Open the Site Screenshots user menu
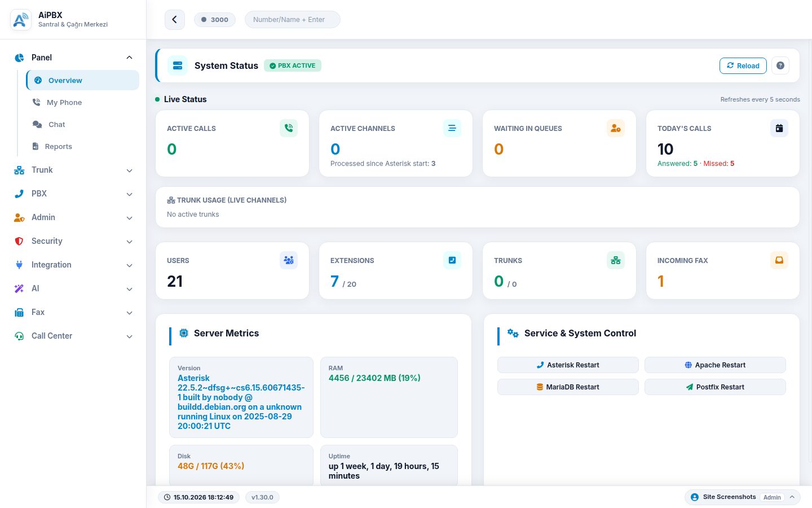 pos(742,497)
